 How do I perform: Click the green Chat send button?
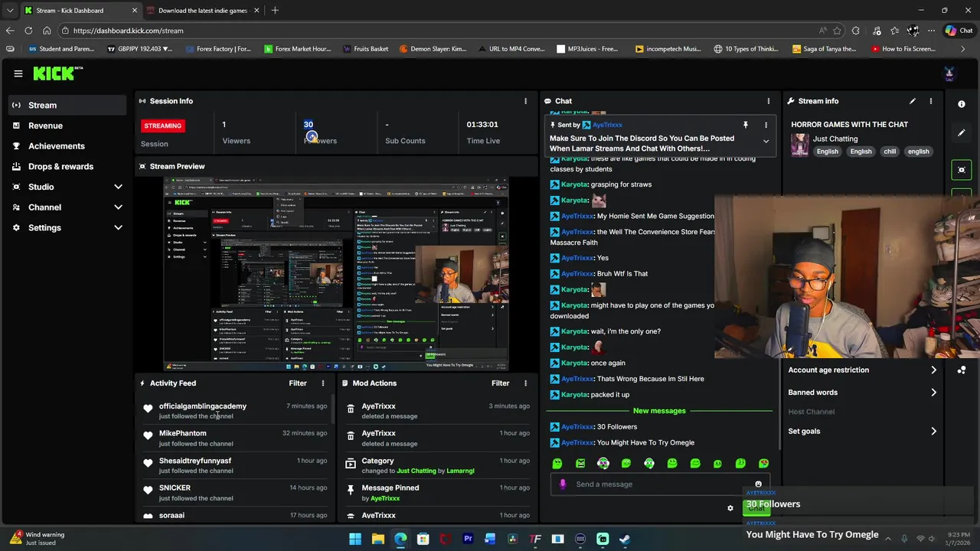pos(756,509)
